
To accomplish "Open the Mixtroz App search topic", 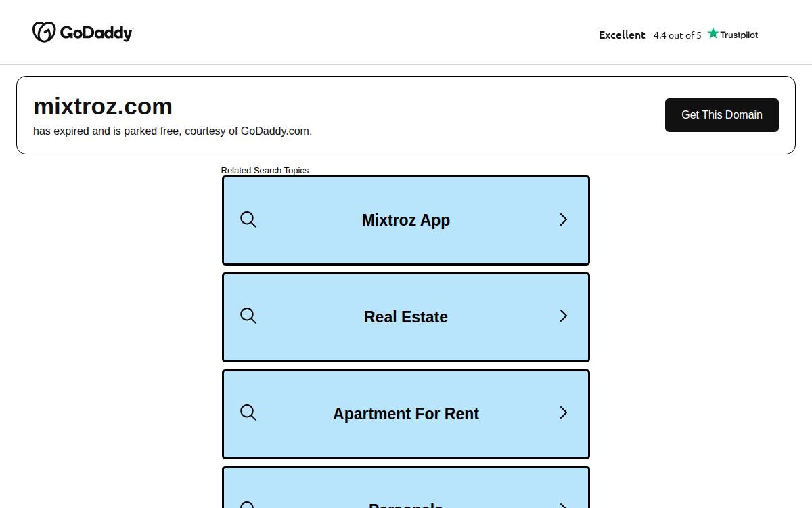I will coord(406,220).
